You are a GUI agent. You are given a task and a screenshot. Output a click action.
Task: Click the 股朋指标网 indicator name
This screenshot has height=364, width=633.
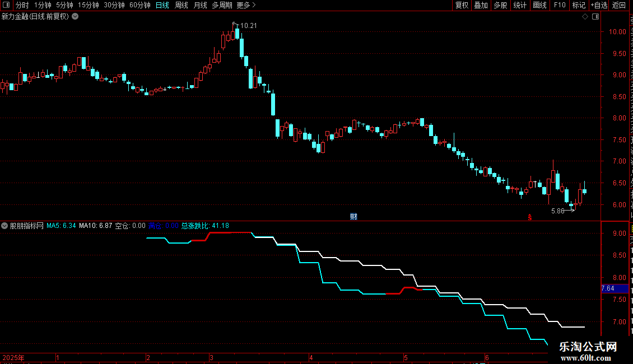click(x=27, y=226)
